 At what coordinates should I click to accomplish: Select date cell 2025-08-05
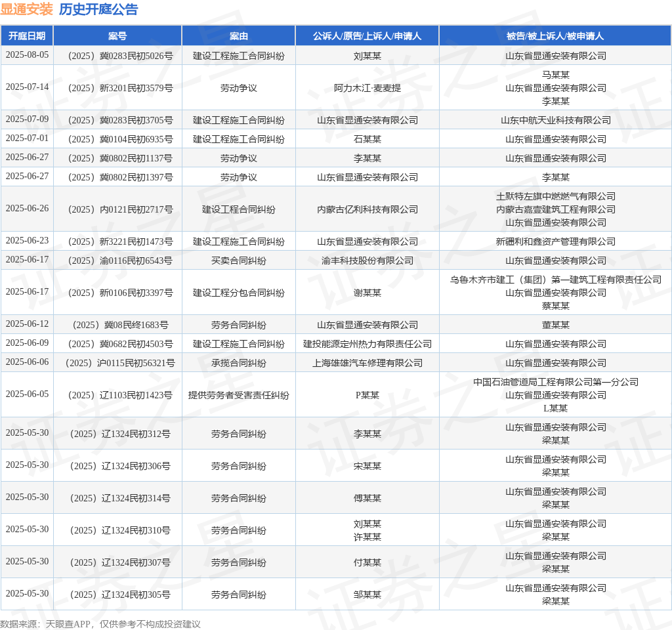pos(27,55)
